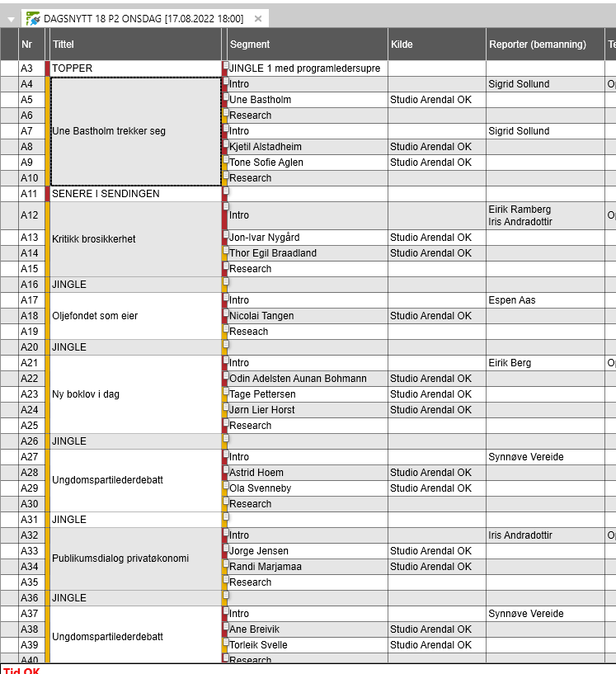
Task: Click the note icon beside Torleik Svelle
Action: click(x=225, y=642)
